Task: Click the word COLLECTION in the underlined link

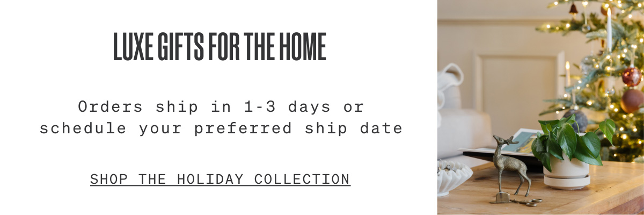Action: click(x=302, y=179)
